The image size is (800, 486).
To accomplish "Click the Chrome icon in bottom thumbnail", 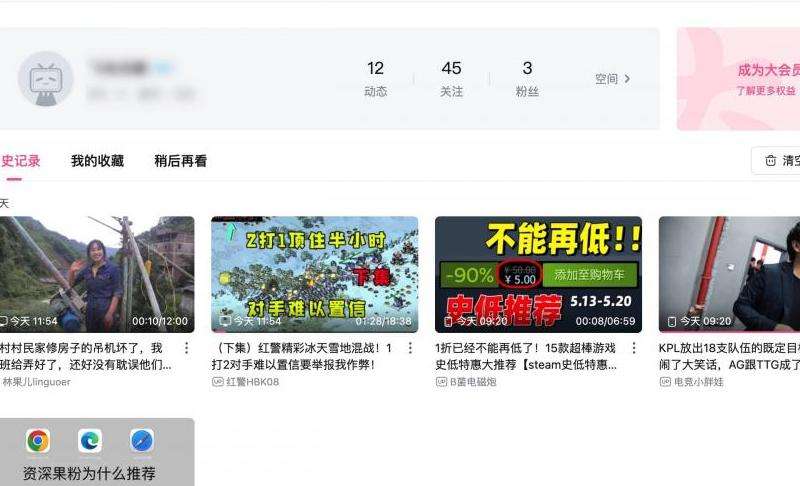I will [x=38, y=441].
